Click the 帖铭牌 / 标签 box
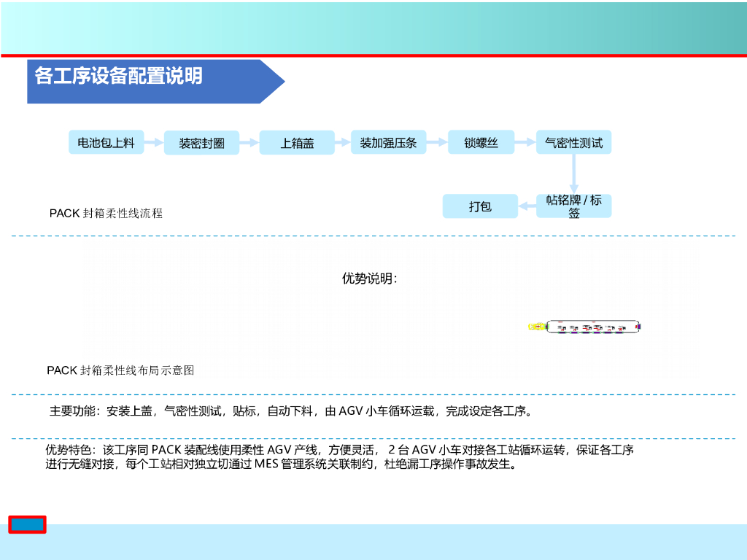 pyautogui.click(x=573, y=206)
